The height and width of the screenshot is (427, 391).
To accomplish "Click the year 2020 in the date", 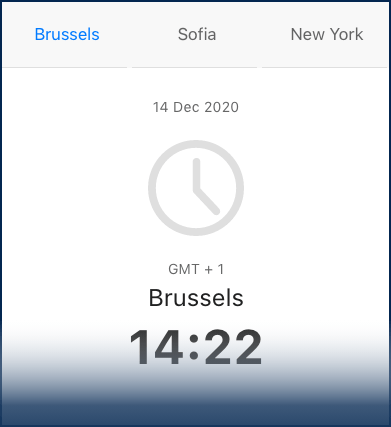I will [x=221, y=107].
